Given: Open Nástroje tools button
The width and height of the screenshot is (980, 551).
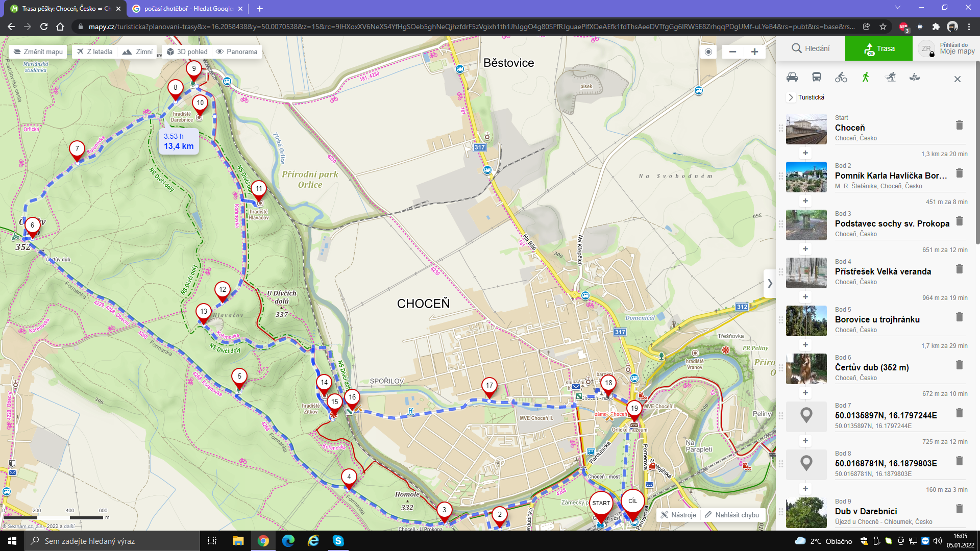Looking at the screenshot, I should pos(678,515).
